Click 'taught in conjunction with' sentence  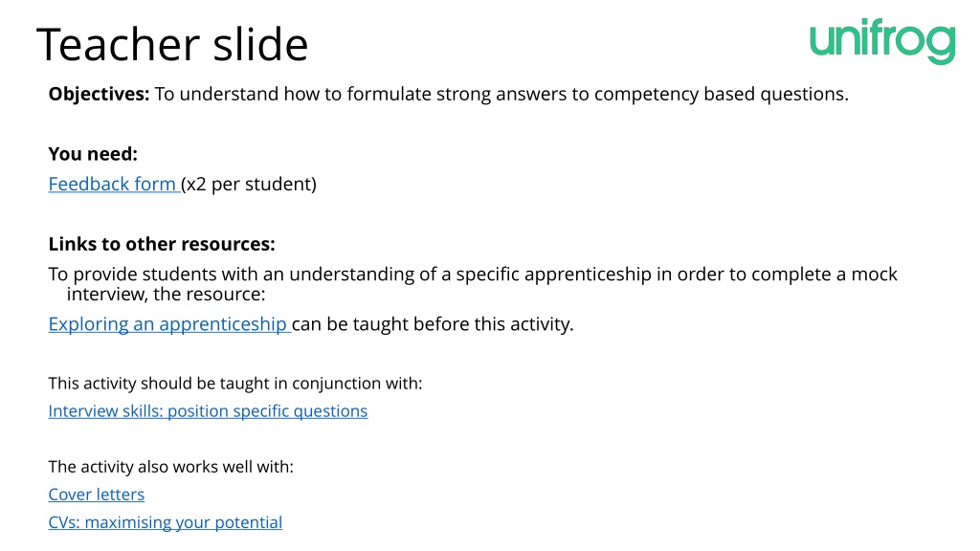coord(235,383)
